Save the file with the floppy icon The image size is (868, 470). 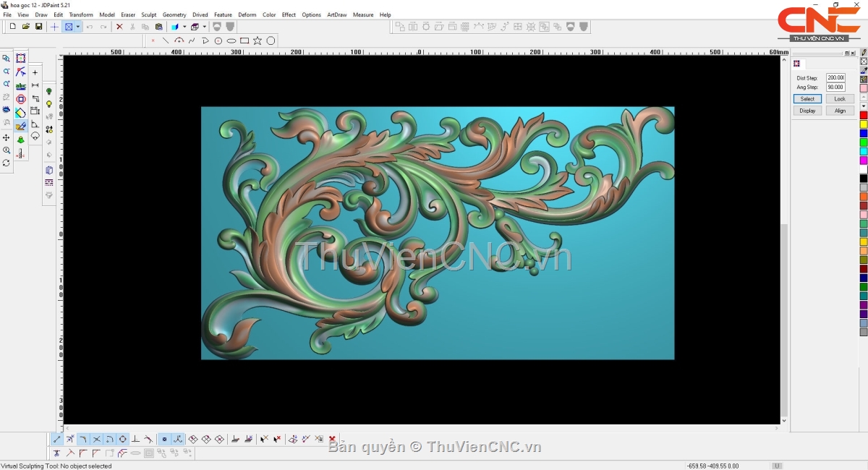click(38, 27)
